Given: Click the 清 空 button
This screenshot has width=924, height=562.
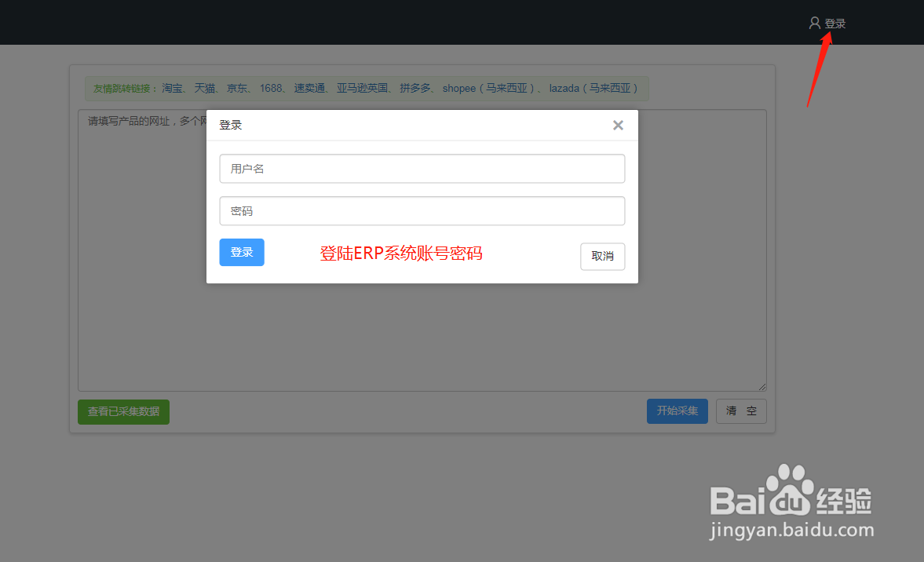Looking at the screenshot, I should tap(741, 411).
